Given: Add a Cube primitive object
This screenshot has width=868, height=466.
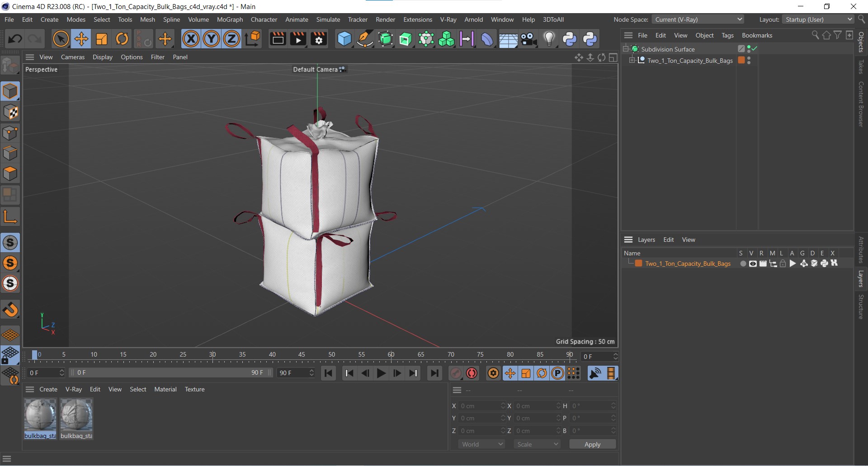Looking at the screenshot, I should (x=344, y=39).
